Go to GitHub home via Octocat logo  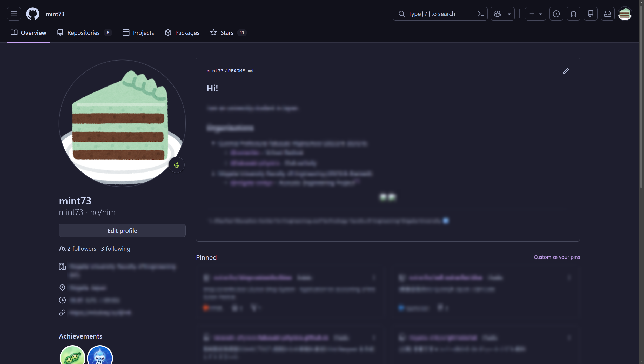click(33, 14)
